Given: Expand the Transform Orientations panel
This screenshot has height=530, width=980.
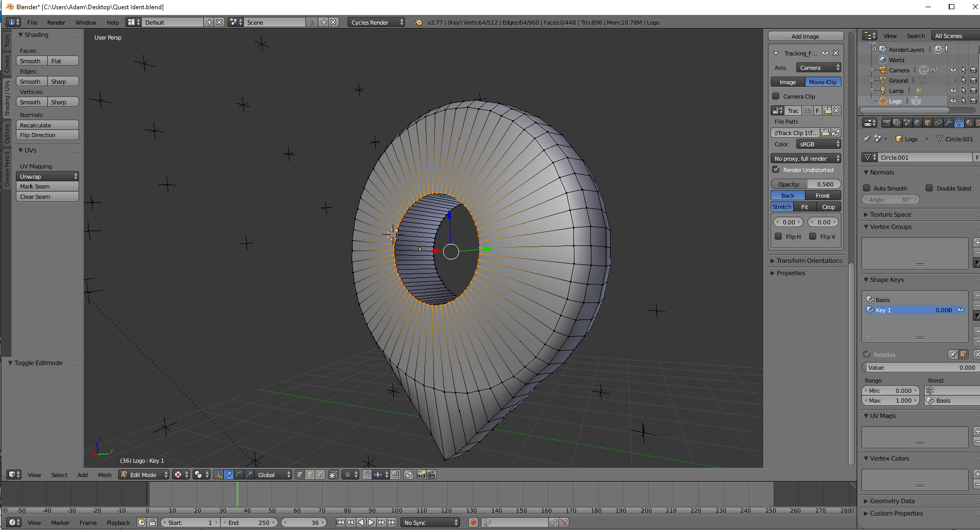Looking at the screenshot, I should [805, 260].
